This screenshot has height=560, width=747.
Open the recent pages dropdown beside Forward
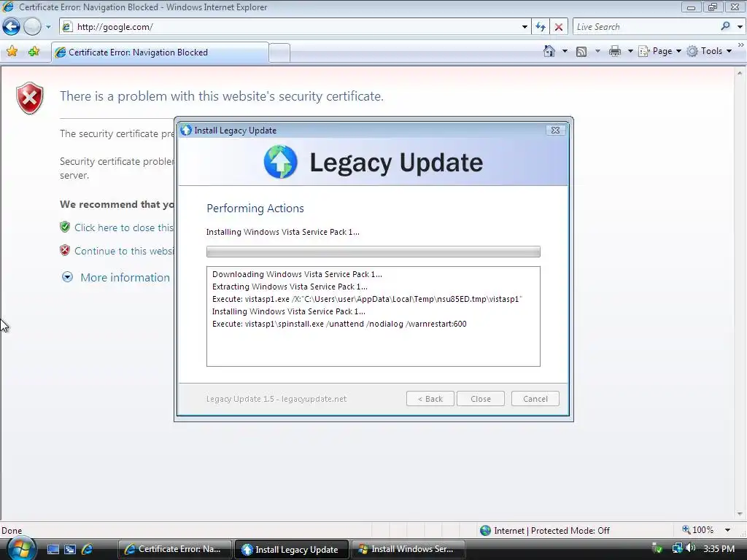click(48, 27)
